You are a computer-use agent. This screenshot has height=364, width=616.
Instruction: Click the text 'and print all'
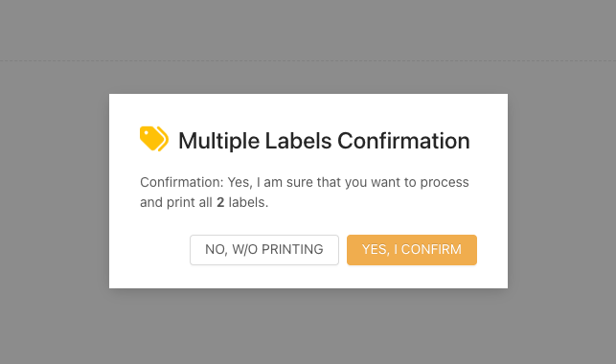[x=176, y=202]
